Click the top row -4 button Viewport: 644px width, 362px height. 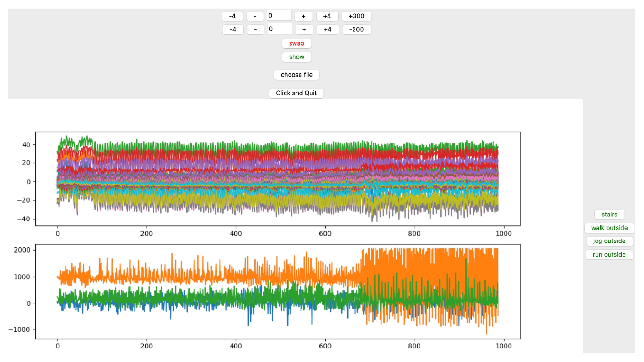tap(232, 16)
